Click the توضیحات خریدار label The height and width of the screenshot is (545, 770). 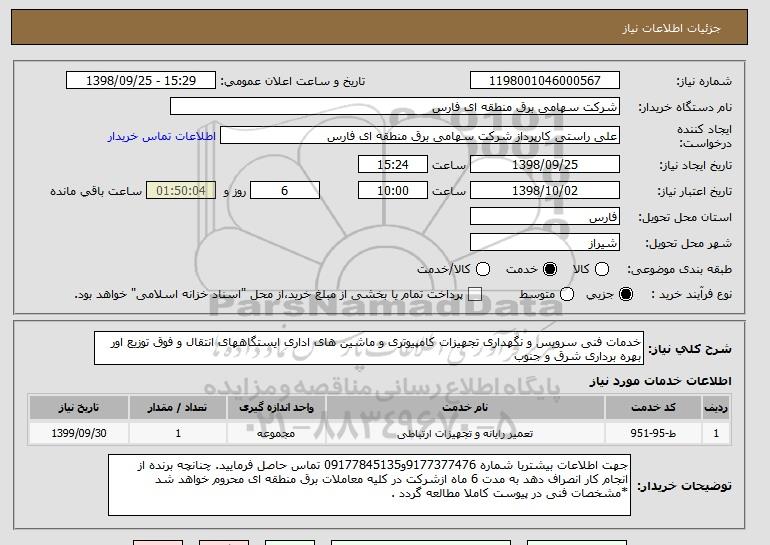pyautogui.click(x=685, y=486)
